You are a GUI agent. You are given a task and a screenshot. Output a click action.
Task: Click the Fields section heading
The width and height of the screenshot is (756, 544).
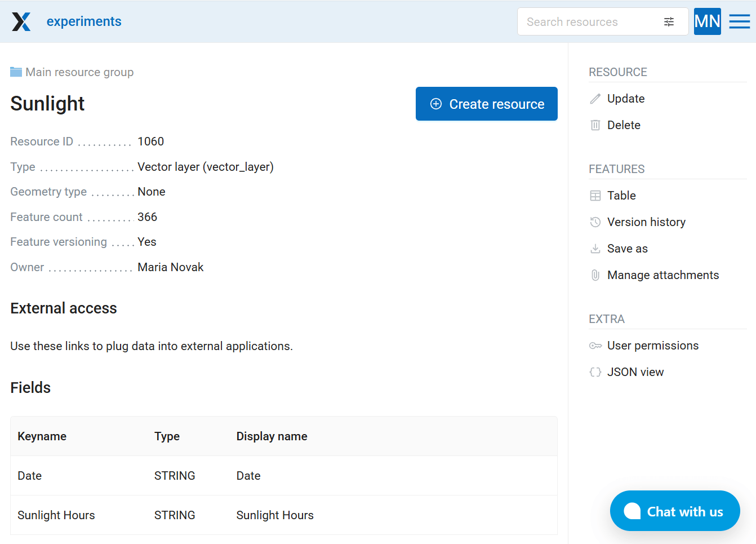coord(30,388)
